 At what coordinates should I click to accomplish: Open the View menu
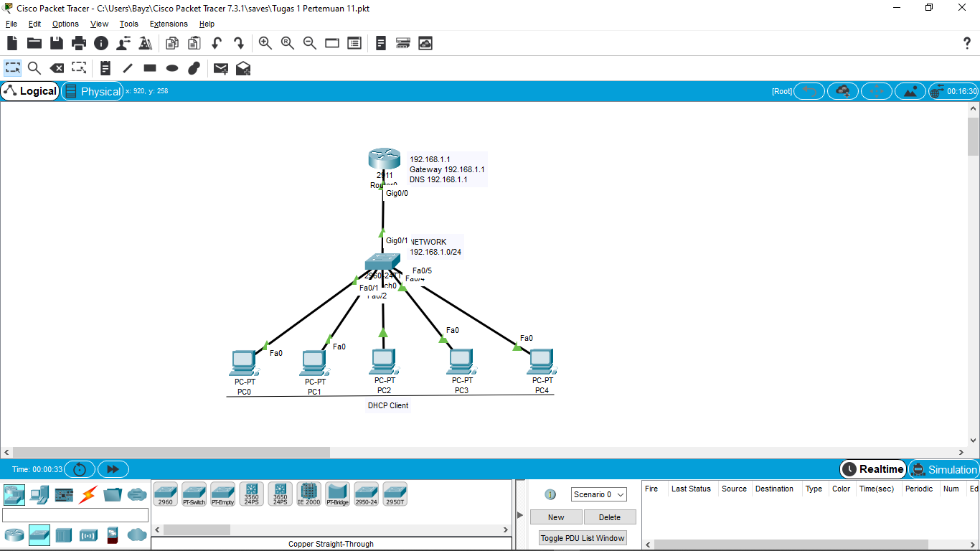(99, 24)
